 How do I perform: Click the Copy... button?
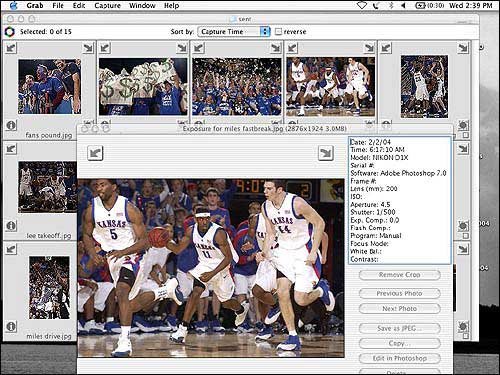click(399, 343)
